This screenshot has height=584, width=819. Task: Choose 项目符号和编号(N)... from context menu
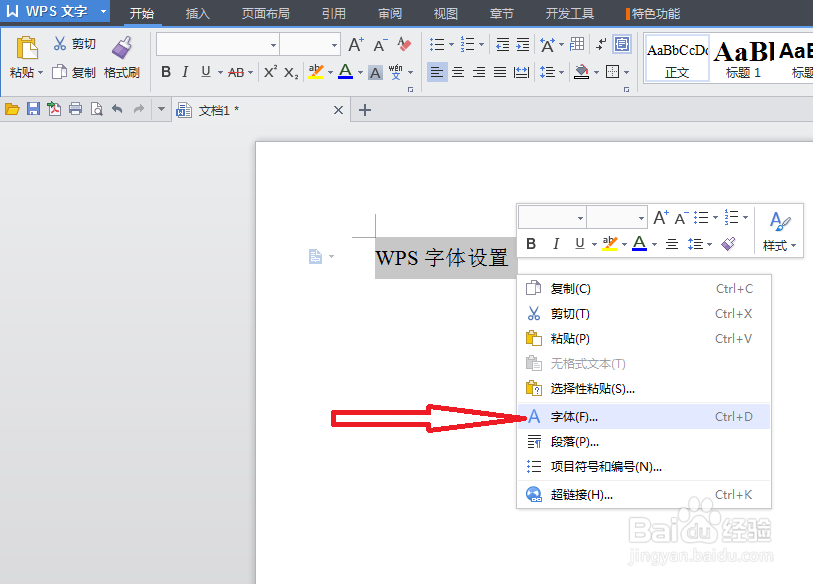pyautogui.click(x=644, y=466)
